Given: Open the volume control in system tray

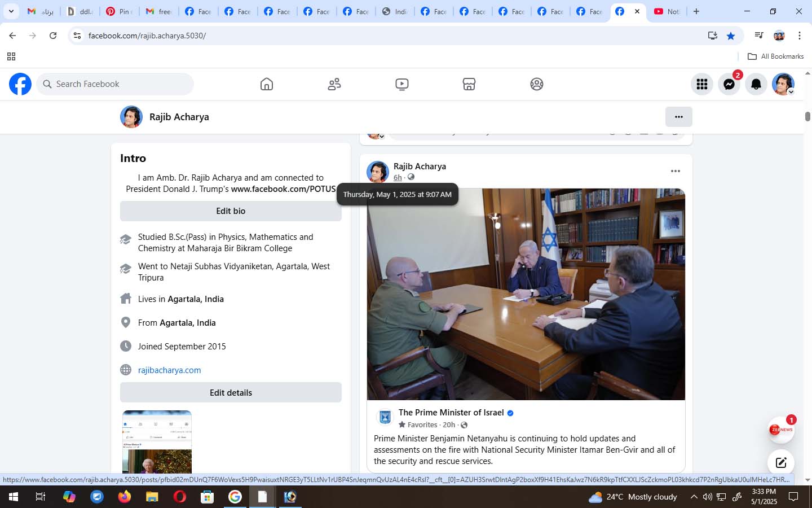Looking at the screenshot, I should (x=708, y=497).
